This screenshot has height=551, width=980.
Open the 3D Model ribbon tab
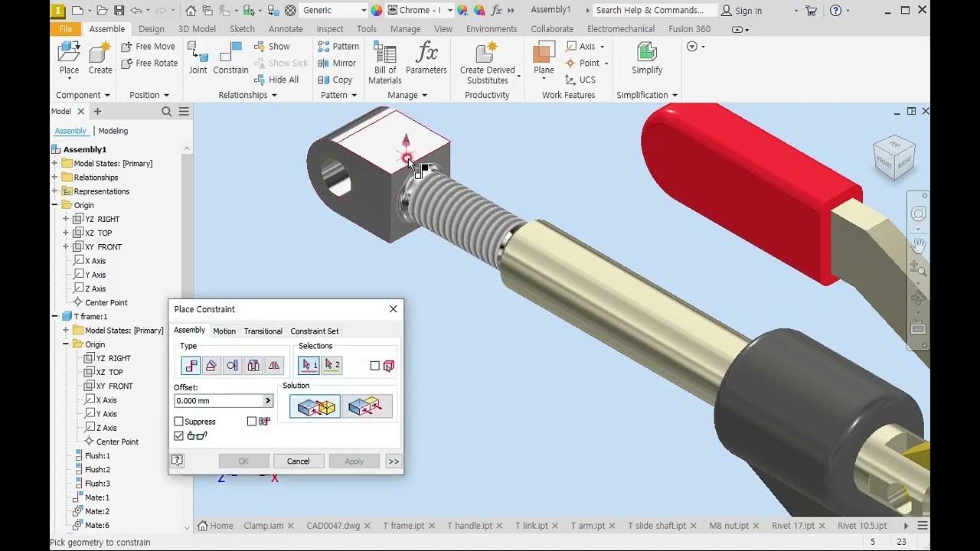click(197, 29)
